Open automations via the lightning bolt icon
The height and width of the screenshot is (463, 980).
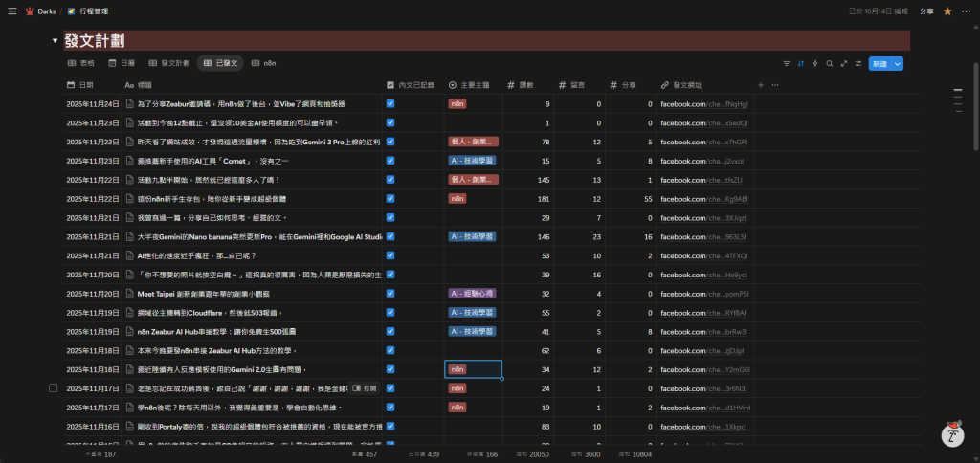pos(815,63)
